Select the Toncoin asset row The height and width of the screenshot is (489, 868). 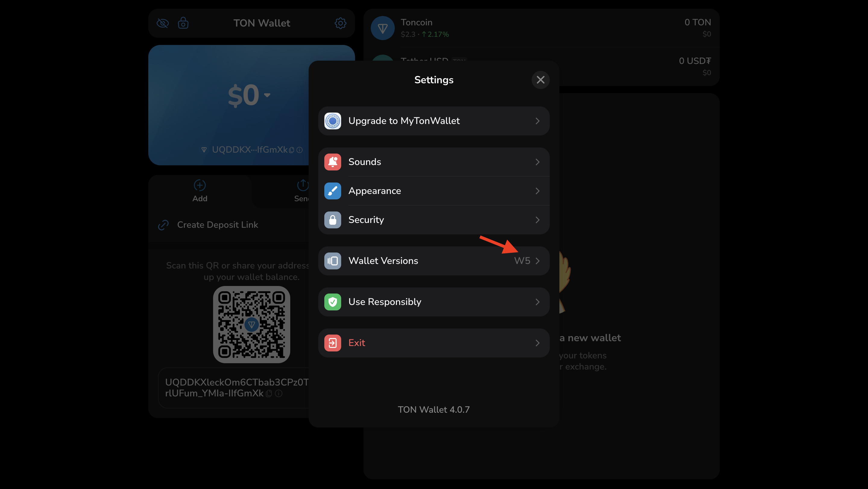click(541, 28)
